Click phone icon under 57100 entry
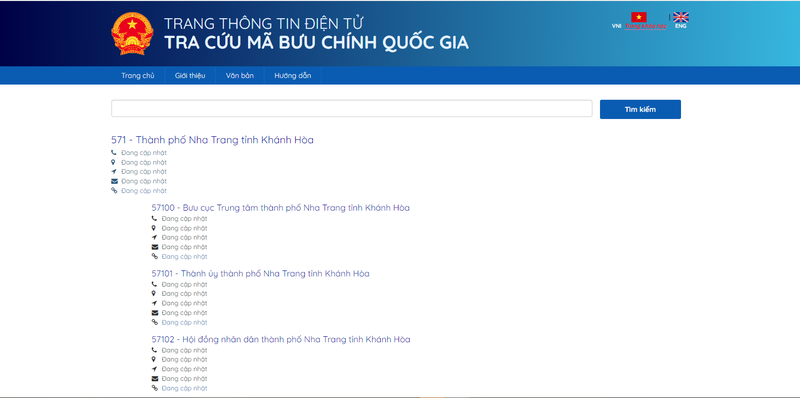 (x=155, y=218)
